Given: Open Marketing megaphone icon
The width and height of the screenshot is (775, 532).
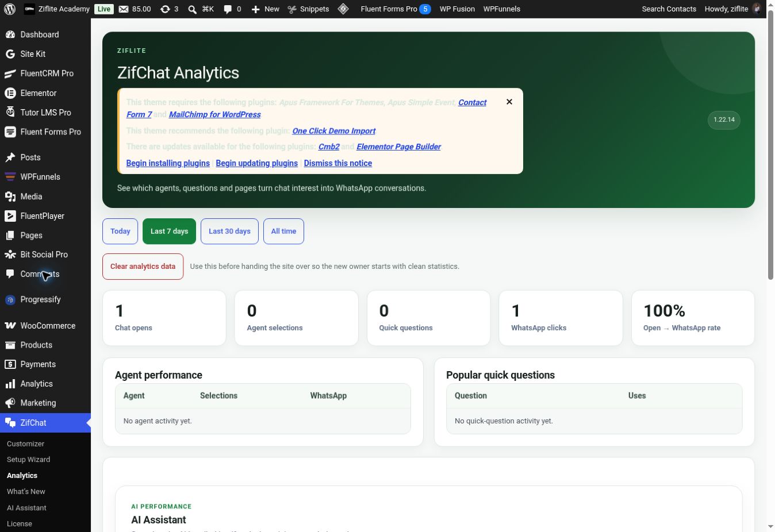Looking at the screenshot, I should (x=10, y=403).
